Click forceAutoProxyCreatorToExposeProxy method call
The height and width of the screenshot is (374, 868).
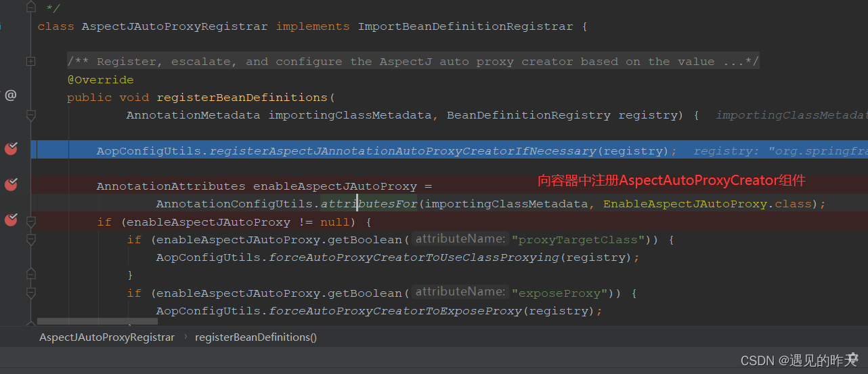pyautogui.click(x=395, y=311)
